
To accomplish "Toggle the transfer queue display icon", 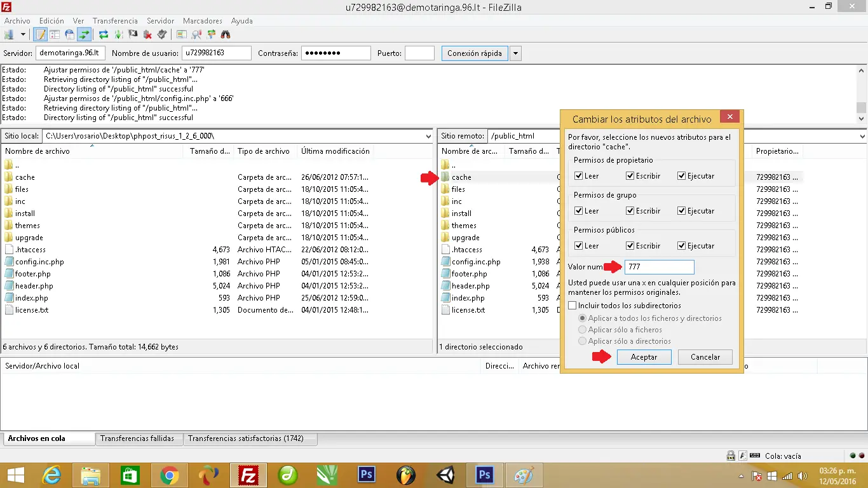I will pyautogui.click(x=83, y=34).
